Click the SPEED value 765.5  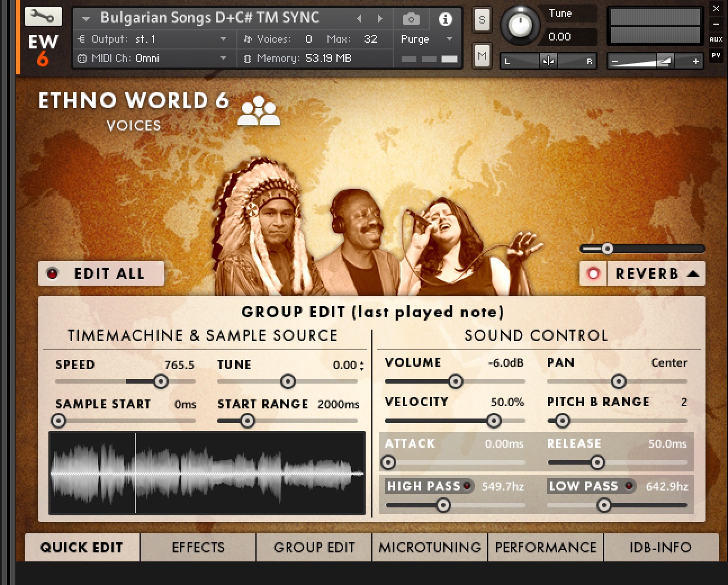coord(179,365)
